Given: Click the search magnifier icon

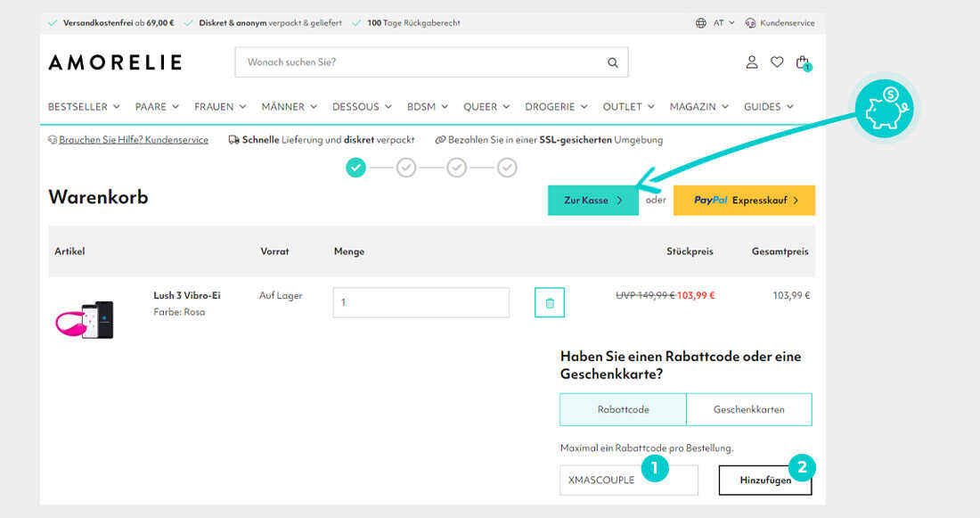Looking at the screenshot, I should tap(613, 62).
